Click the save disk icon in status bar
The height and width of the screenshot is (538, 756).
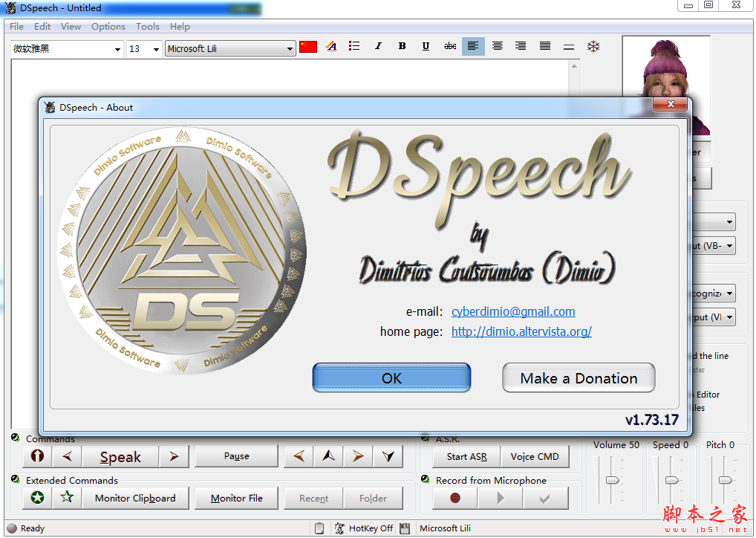[405, 528]
